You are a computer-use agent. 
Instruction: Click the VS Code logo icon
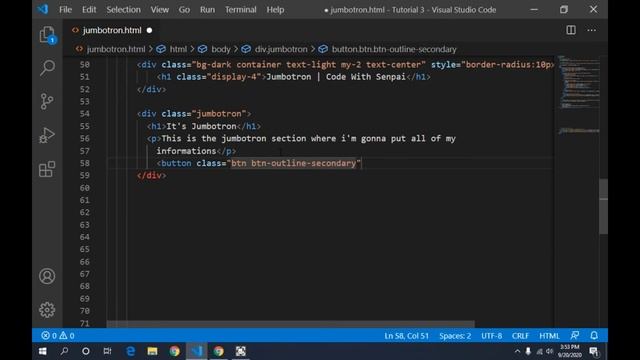(x=43, y=9)
